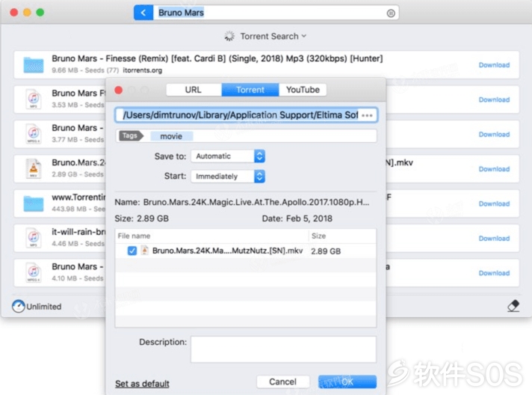532x395 pixels.
Task: Click the Description text field
Action: (x=283, y=349)
